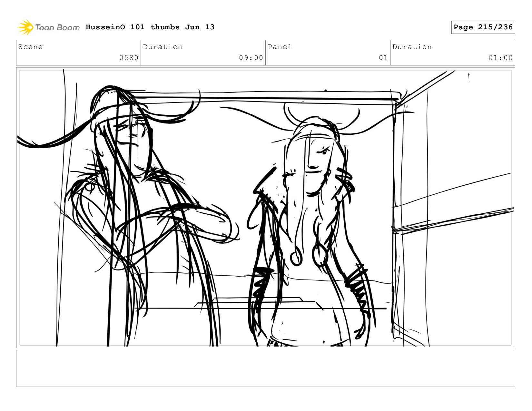This screenshot has height=411, width=532.
Task: Click the empty notes box below the panel
Action: [265, 368]
